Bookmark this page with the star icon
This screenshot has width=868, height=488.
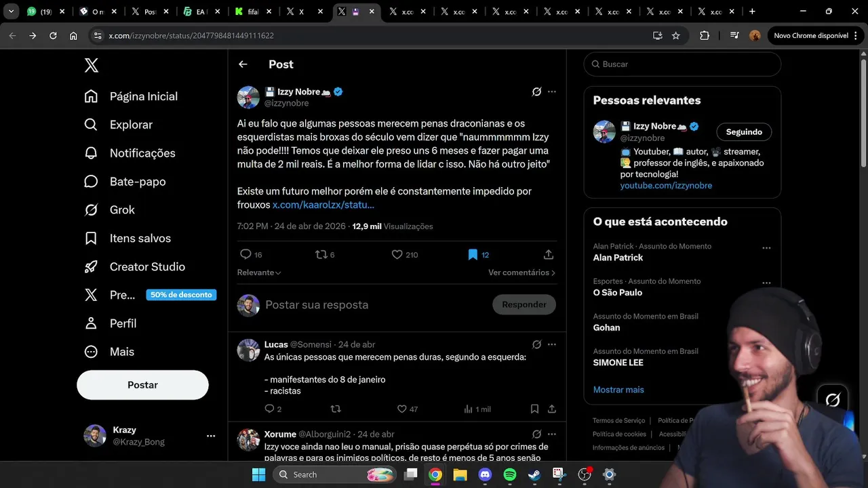pyautogui.click(x=675, y=36)
